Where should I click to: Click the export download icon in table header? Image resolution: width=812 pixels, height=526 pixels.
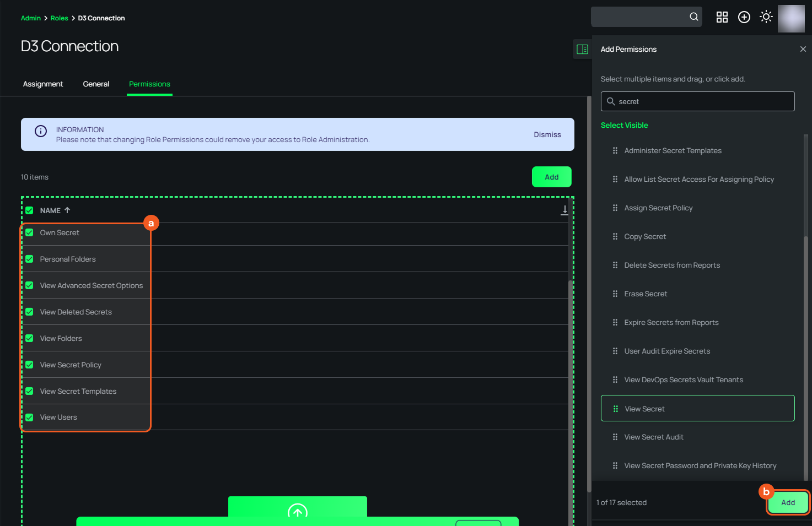click(564, 210)
